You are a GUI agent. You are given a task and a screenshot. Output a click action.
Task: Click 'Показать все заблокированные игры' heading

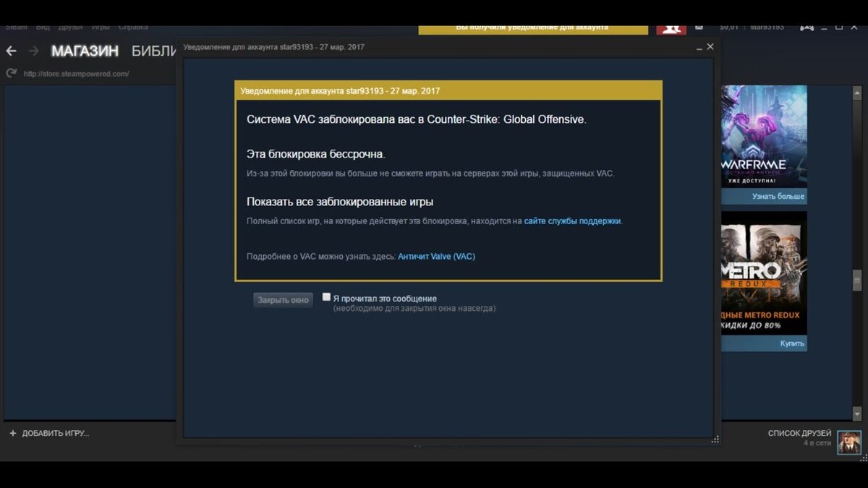[x=340, y=202]
